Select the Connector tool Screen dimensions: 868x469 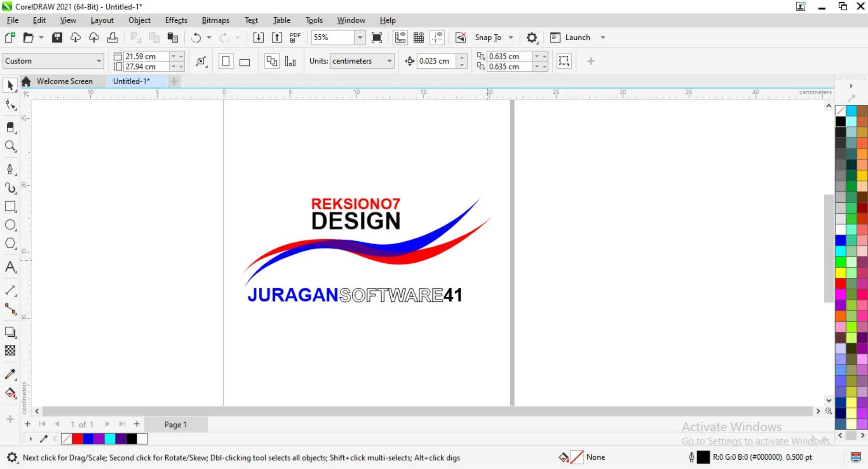point(10,309)
